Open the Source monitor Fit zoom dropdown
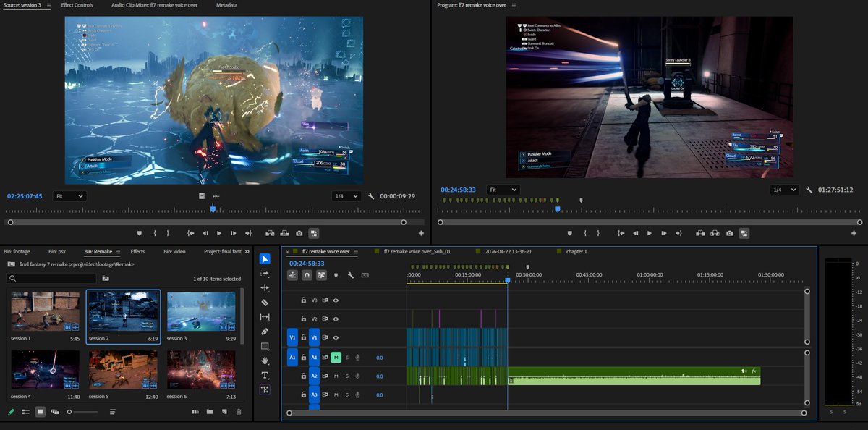 tap(70, 196)
